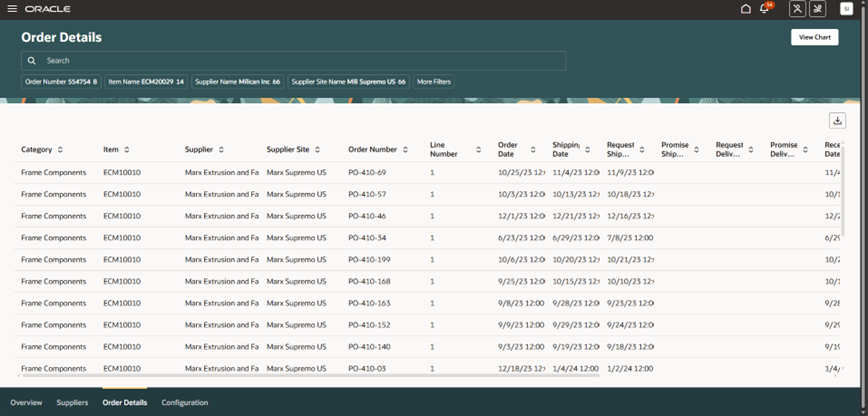The width and height of the screenshot is (868, 416).
Task: Click shipping date 9/19/23 cell
Action: pyautogui.click(x=576, y=347)
